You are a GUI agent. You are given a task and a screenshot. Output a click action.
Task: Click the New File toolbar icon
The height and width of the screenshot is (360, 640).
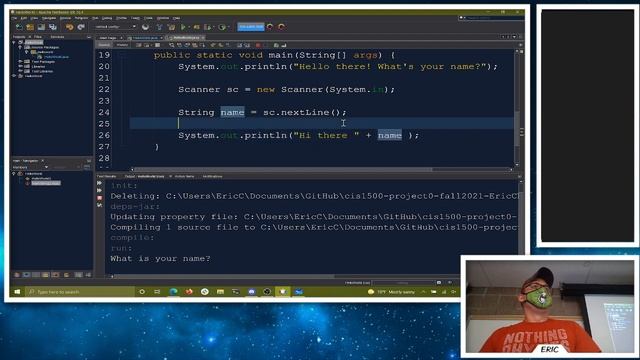point(19,27)
